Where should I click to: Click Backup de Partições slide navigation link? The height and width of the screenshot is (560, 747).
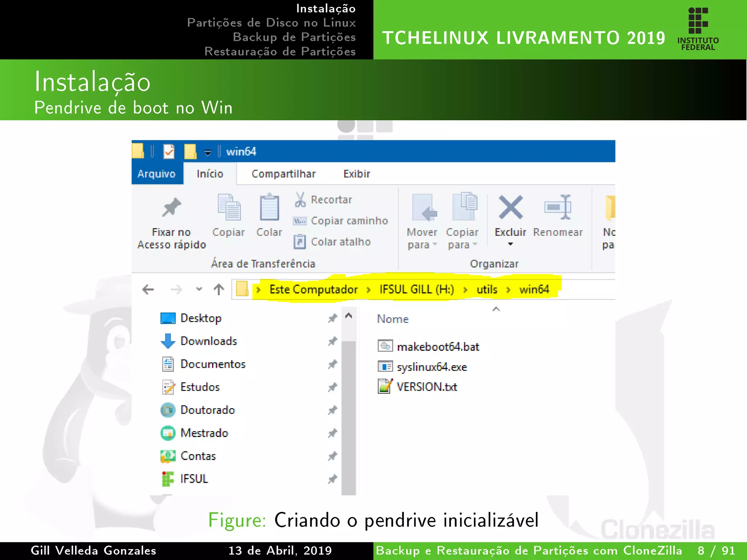point(294,37)
